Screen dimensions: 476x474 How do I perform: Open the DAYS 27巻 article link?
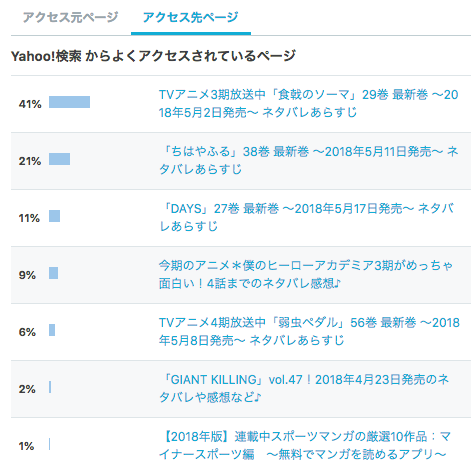point(307,217)
